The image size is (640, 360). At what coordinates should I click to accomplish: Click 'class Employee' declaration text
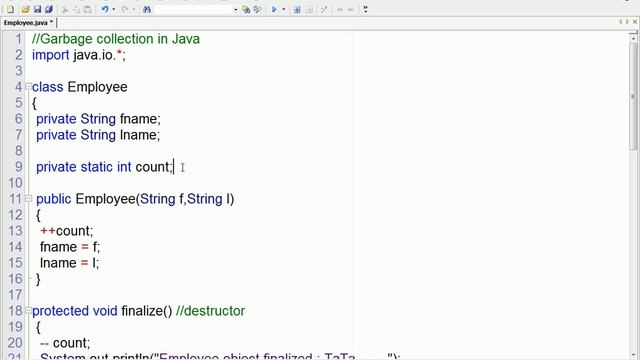(80, 87)
